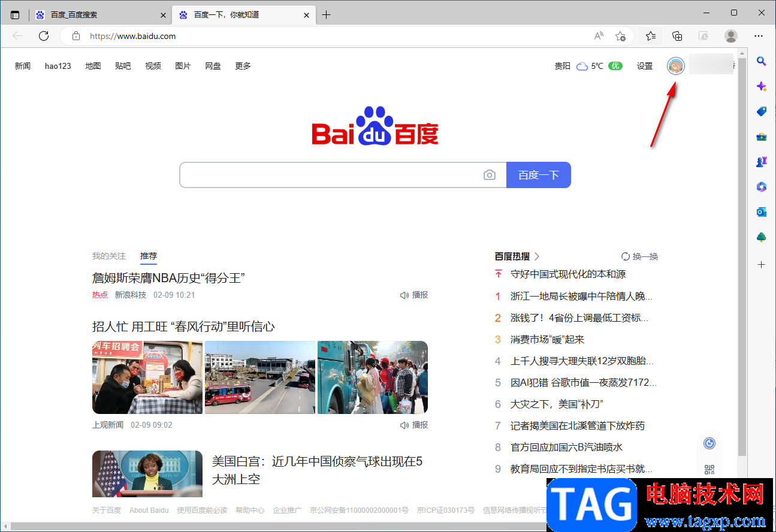This screenshot has width=776, height=532.
Task: Click 播报 for the 新浪科技 article
Action: [414, 295]
